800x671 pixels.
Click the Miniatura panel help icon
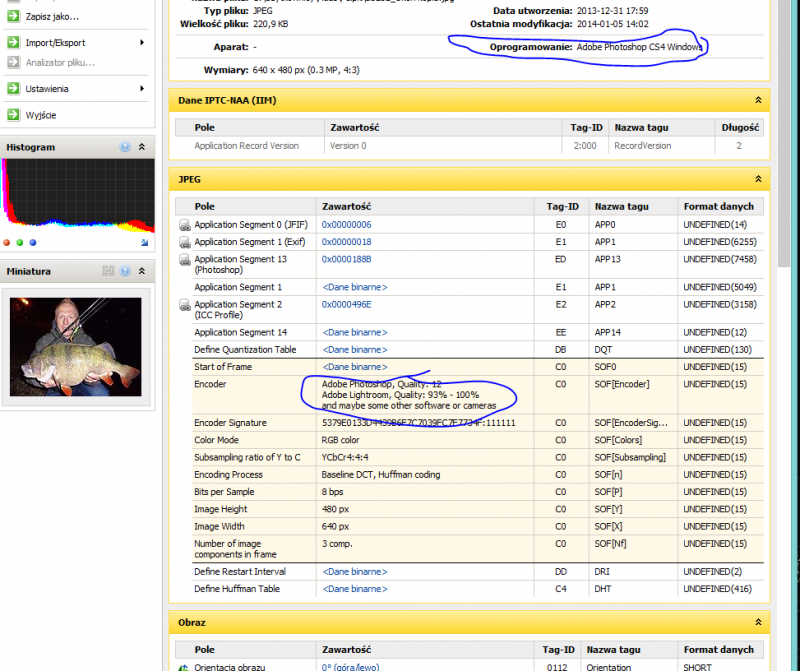point(125,271)
